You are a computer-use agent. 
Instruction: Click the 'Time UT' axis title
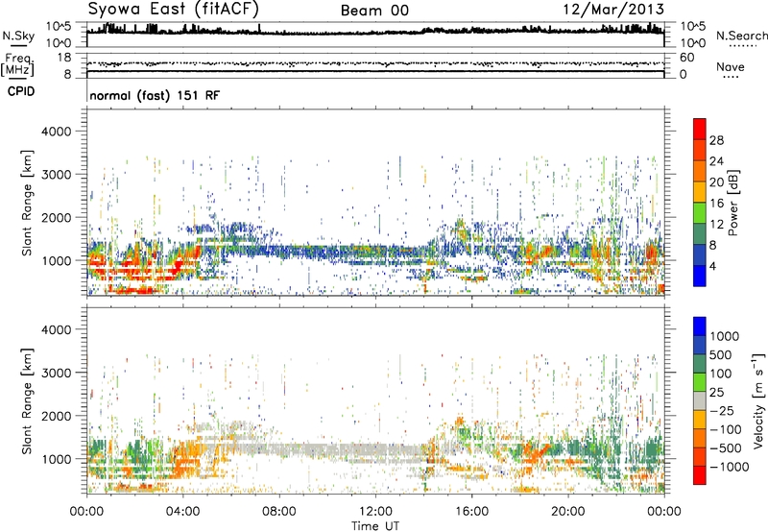coord(375,525)
